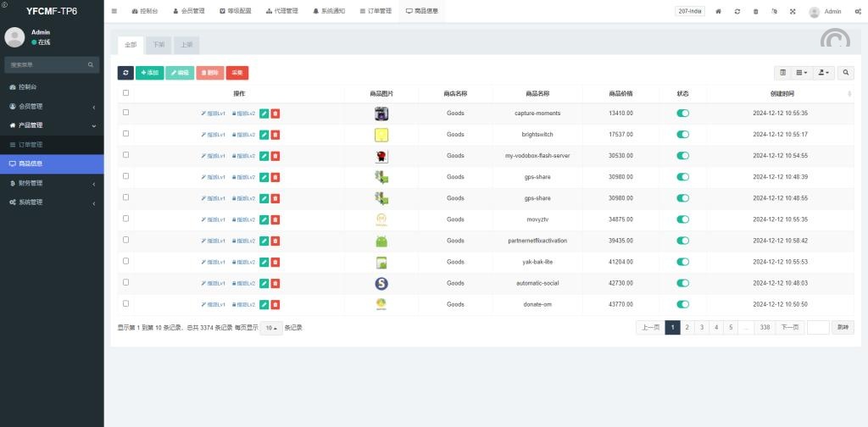Screen dimensions: 868x427
Task: Open the page size dropdown showing 10
Action: [x=271, y=328]
